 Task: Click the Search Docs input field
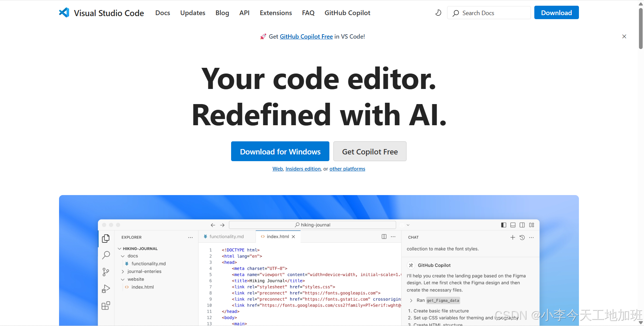click(x=489, y=13)
